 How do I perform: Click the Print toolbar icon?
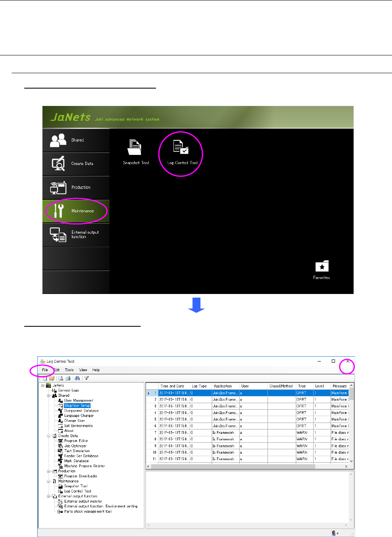[x=68, y=378]
